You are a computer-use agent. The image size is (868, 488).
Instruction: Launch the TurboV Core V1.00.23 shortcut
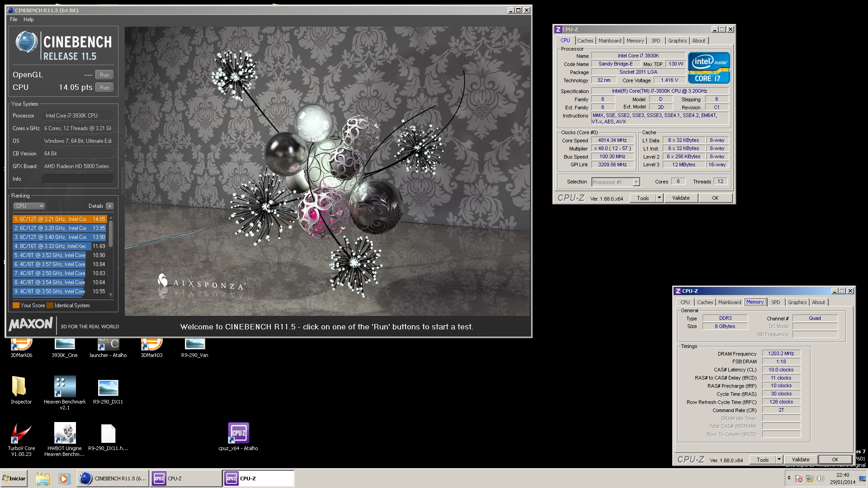tap(21, 440)
